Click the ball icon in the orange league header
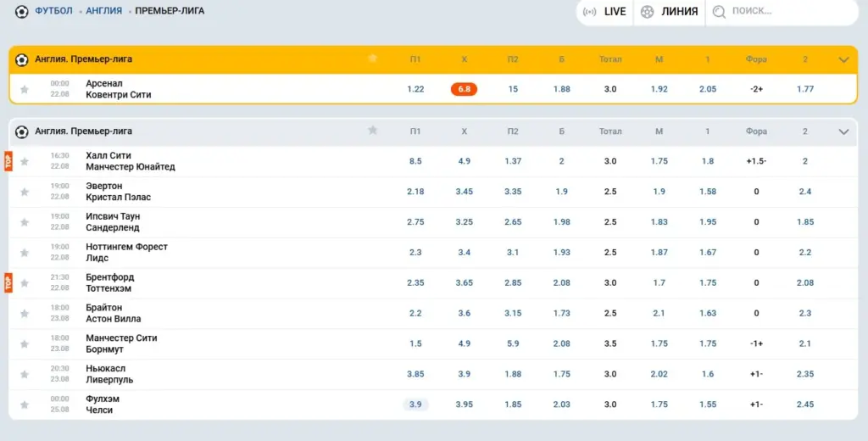Viewport: 868px width, 441px height. click(21, 59)
